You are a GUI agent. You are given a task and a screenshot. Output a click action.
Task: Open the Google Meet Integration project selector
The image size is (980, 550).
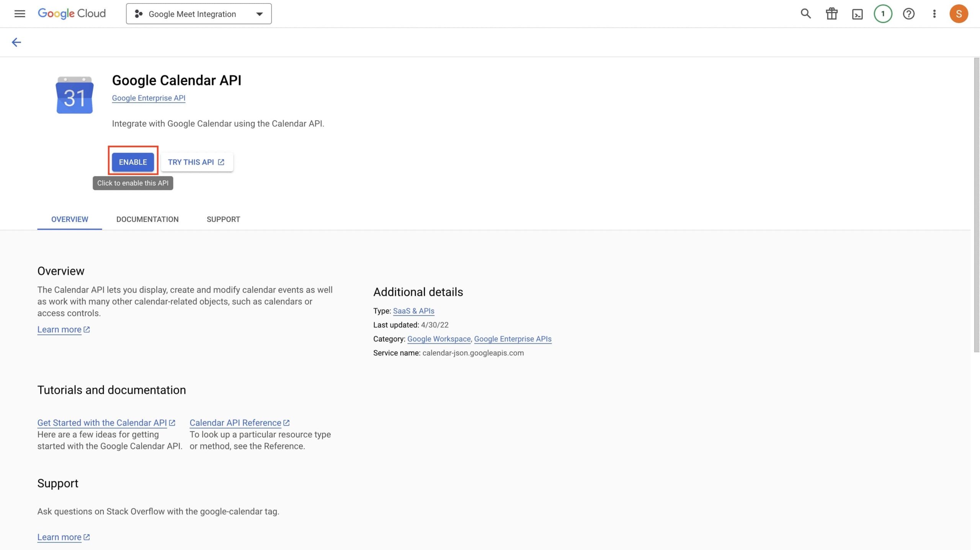[x=199, y=14]
